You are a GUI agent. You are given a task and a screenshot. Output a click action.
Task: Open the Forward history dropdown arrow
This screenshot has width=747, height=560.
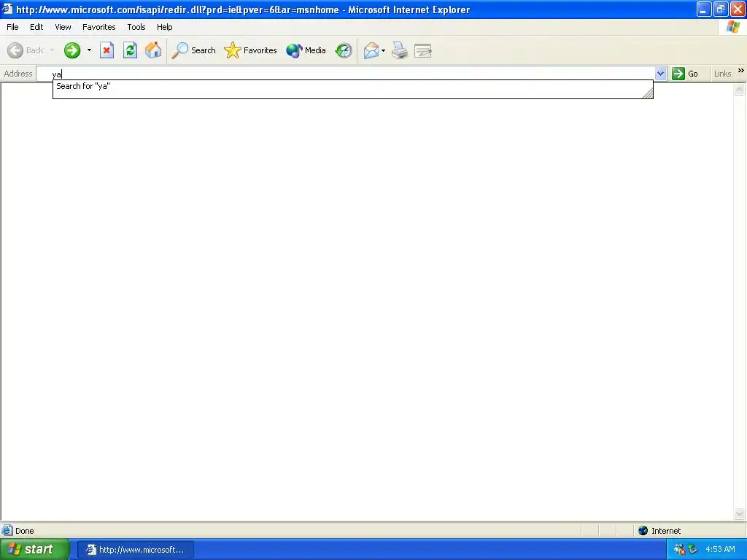coord(89,50)
